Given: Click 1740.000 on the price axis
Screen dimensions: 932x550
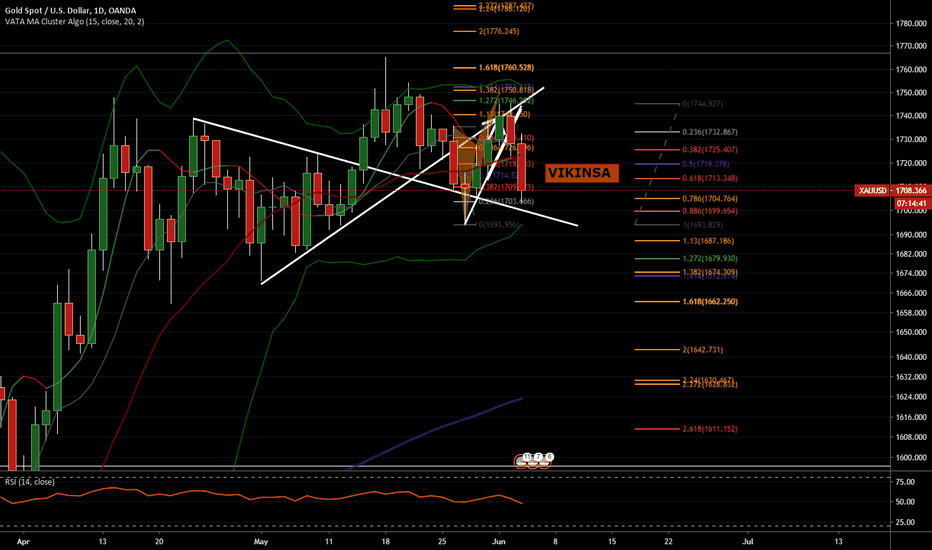Looking at the screenshot, I should click(x=911, y=116).
